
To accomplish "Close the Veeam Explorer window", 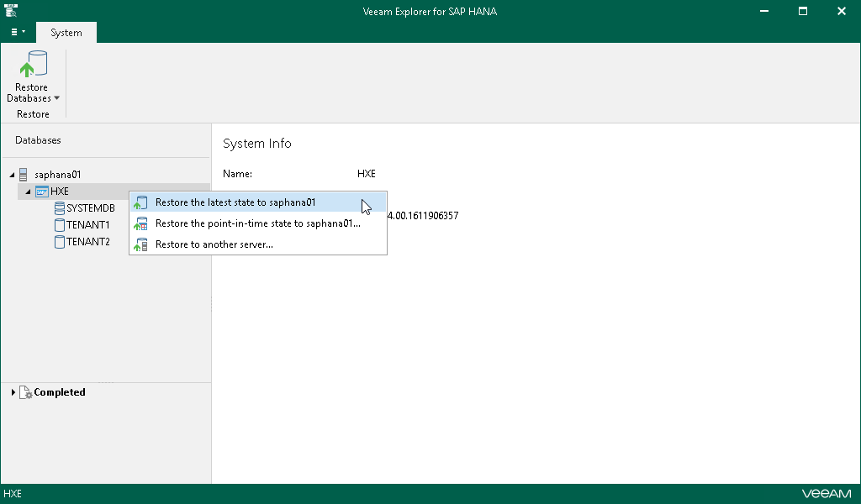I will 841,11.
